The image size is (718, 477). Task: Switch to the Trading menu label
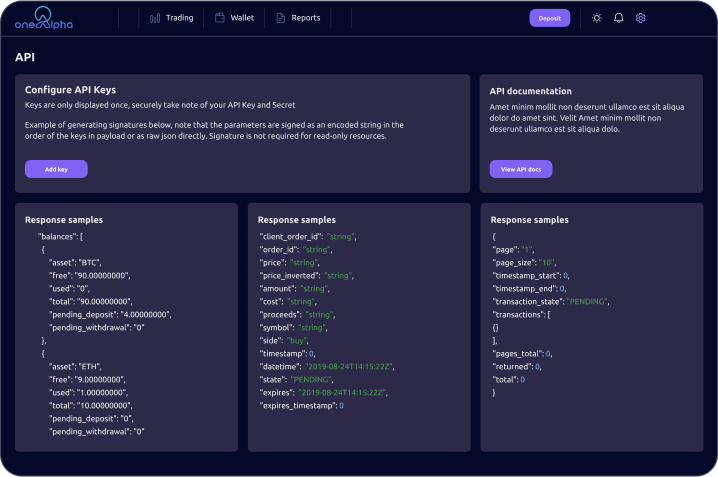click(179, 18)
